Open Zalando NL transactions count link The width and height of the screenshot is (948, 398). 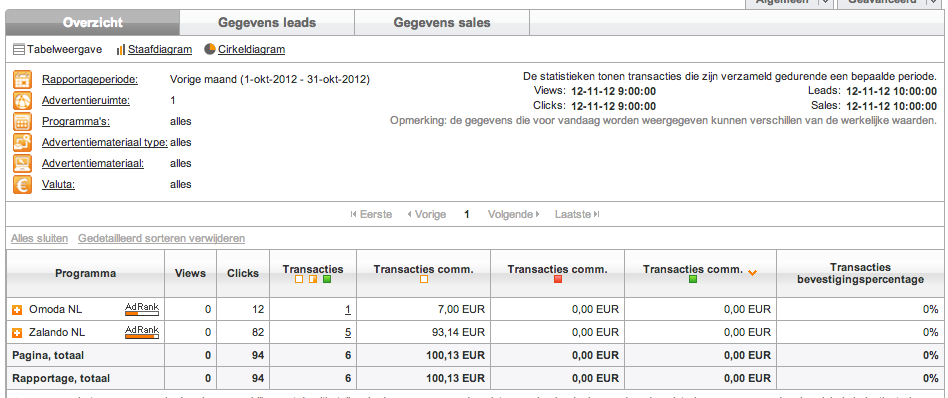pos(348,332)
